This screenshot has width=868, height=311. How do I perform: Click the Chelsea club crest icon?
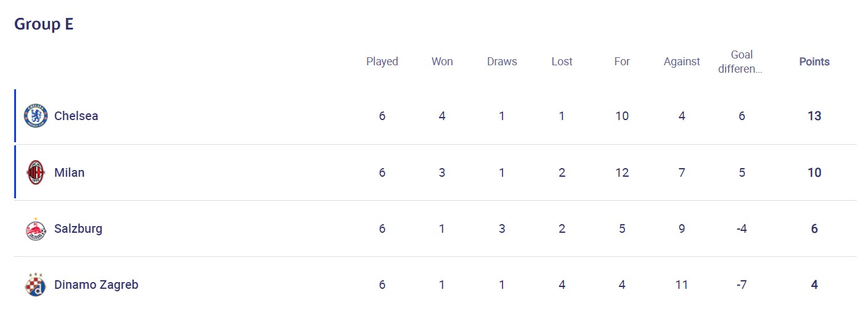(x=36, y=116)
